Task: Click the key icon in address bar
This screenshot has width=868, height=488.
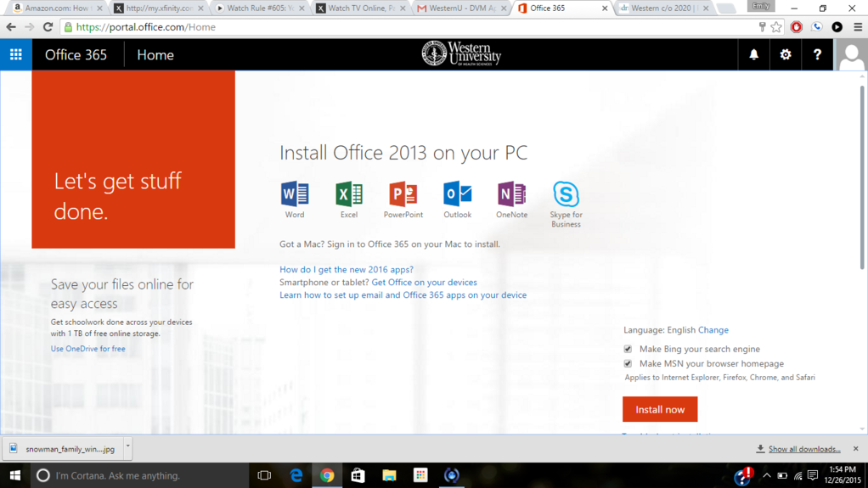Action: [763, 26]
